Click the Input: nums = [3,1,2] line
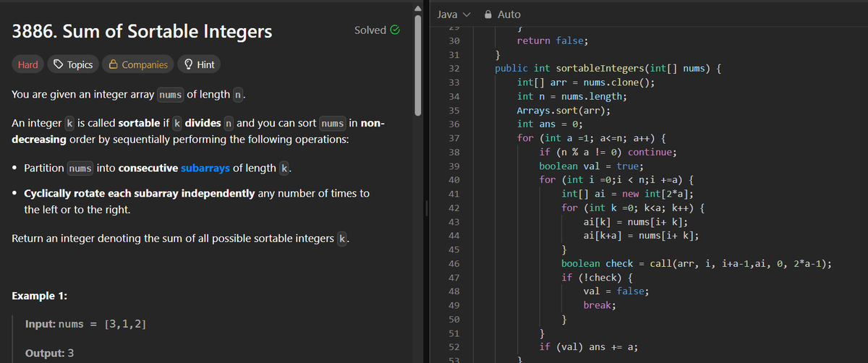The width and height of the screenshot is (868, 363). coord(85,324)
